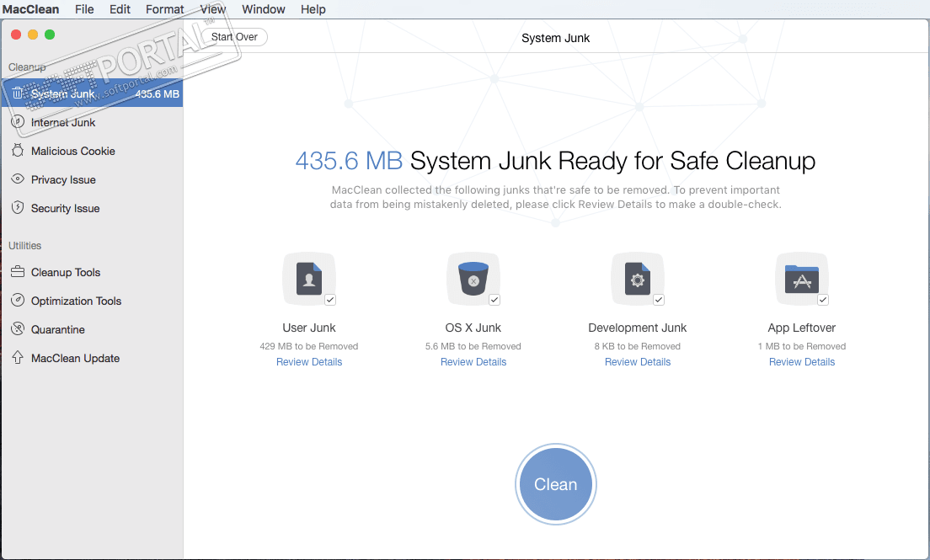Go to Privacy Issue label in sidebar

click(x=63, y=179)
